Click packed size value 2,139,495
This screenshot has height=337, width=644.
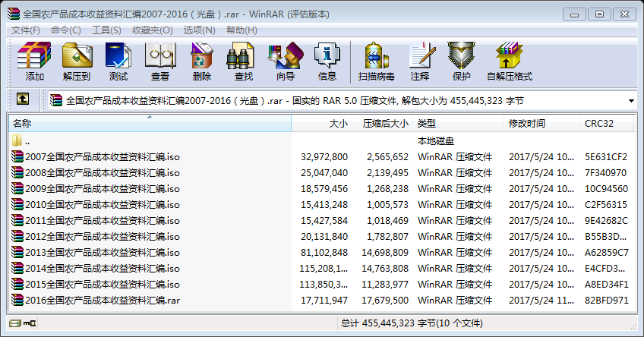point(387,173)
